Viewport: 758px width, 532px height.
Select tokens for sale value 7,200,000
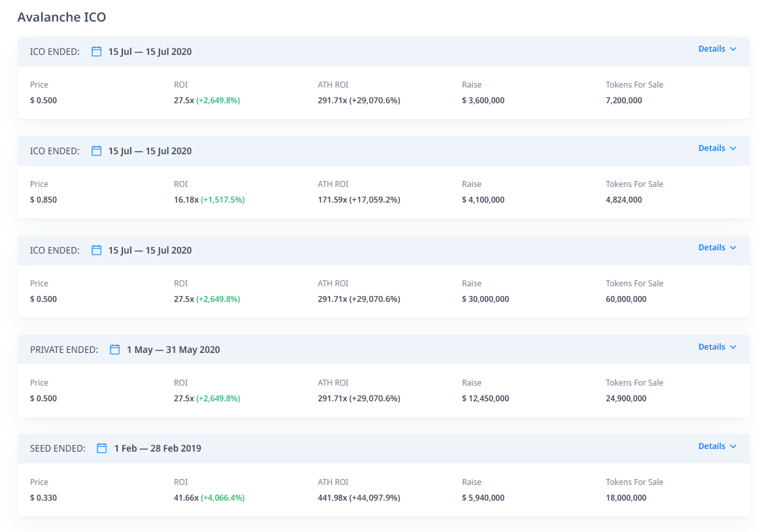point(624,101)
